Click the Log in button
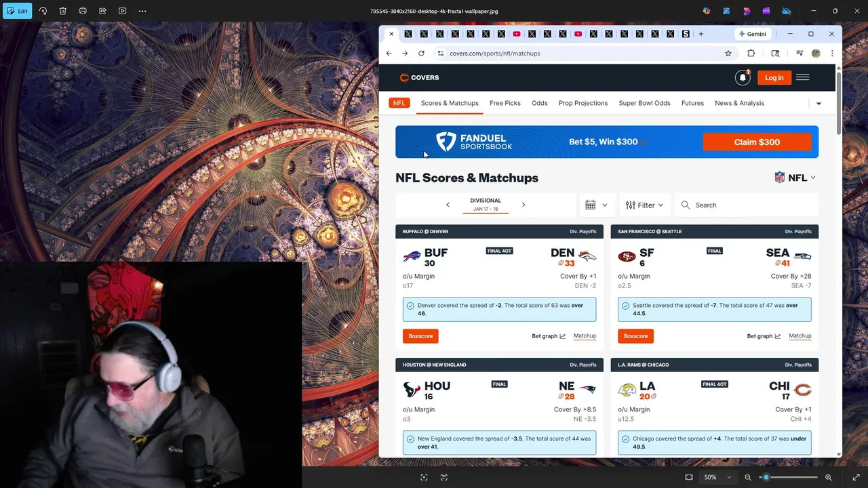Image resolution: width=868 pixels, height=488 pixels. 774,77
